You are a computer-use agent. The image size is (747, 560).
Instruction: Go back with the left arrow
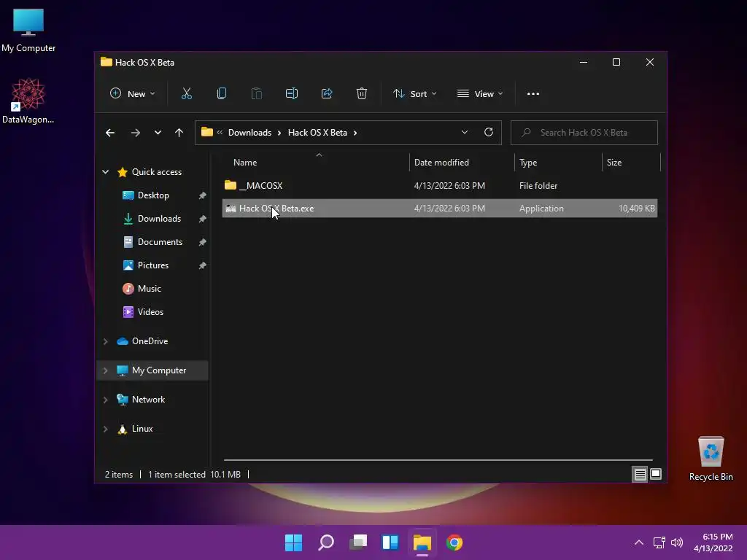tap(110, 133)
